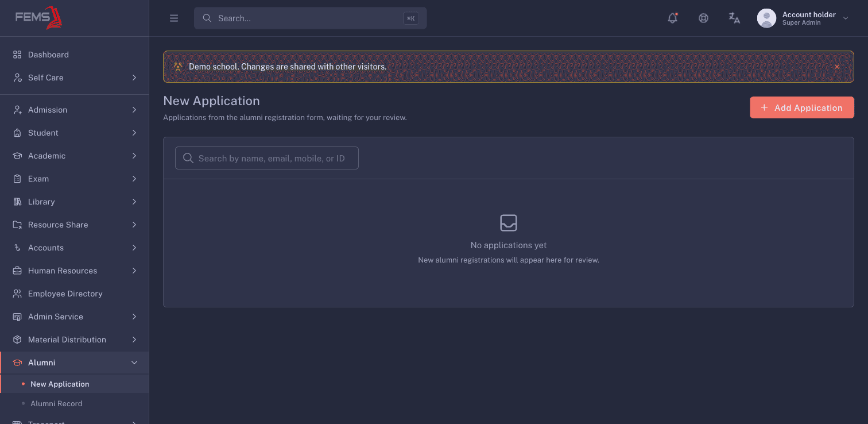Go to Alumni Record submenu item

click(x=75, y=403)
